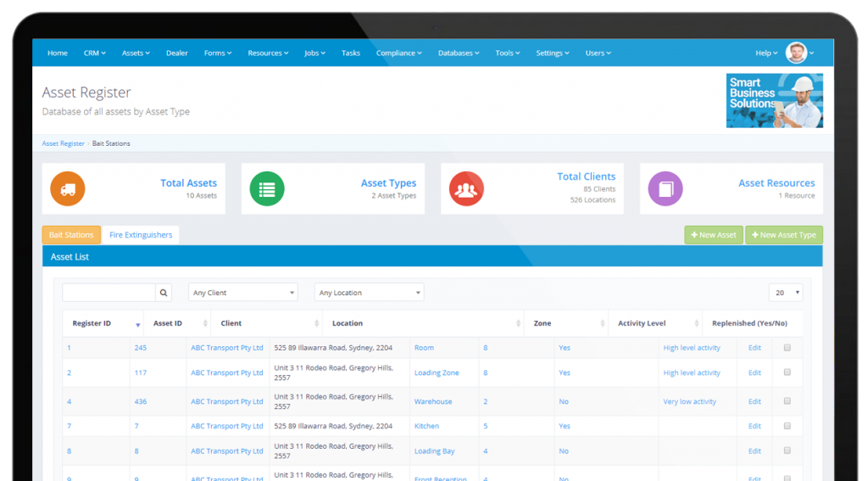This screenshot has height=481, width=868.
Task: Click the New Asset Type button
Action: pyautogui.click(x=784, y=235)
